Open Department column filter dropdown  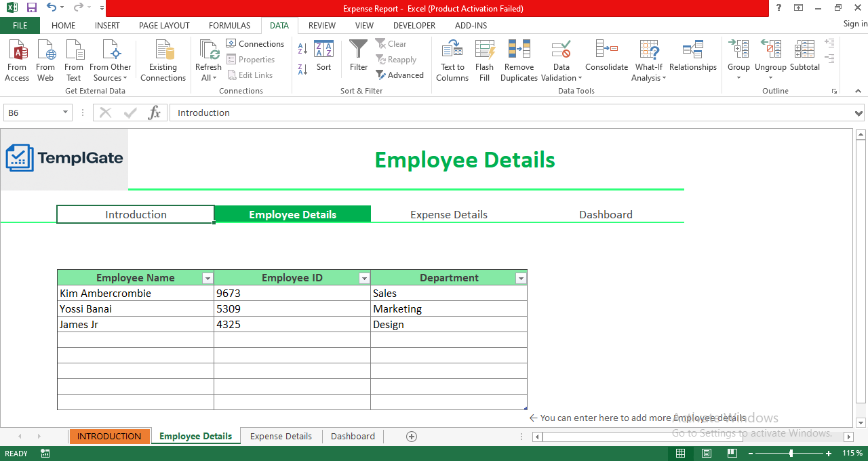pos(521,278)
